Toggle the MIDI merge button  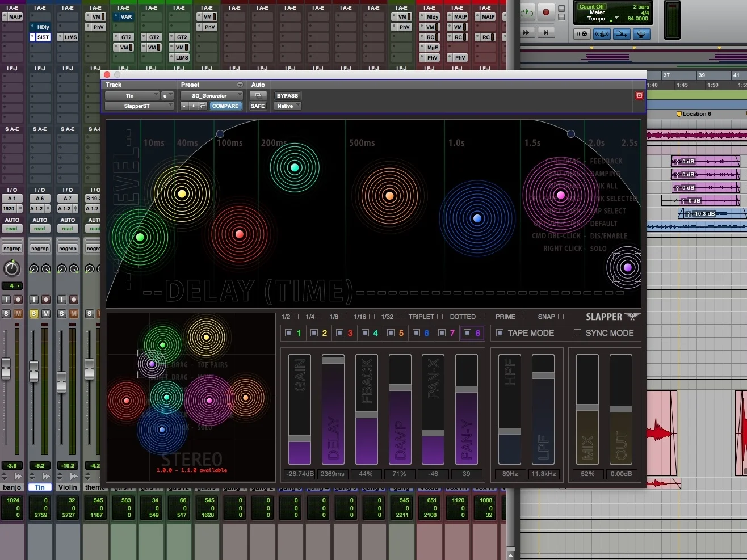point(622,34)
